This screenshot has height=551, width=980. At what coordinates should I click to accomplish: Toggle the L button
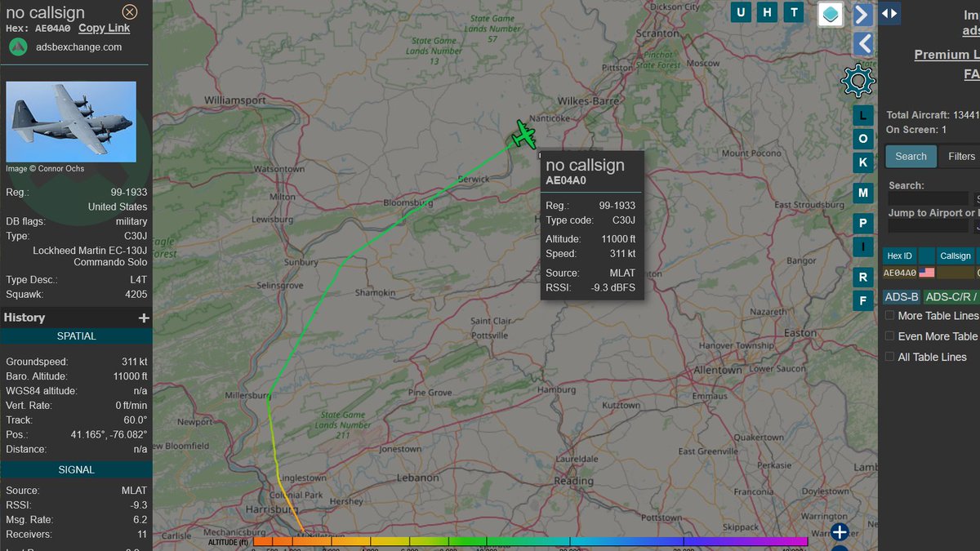pyautogui.click(x=862, y=116)
